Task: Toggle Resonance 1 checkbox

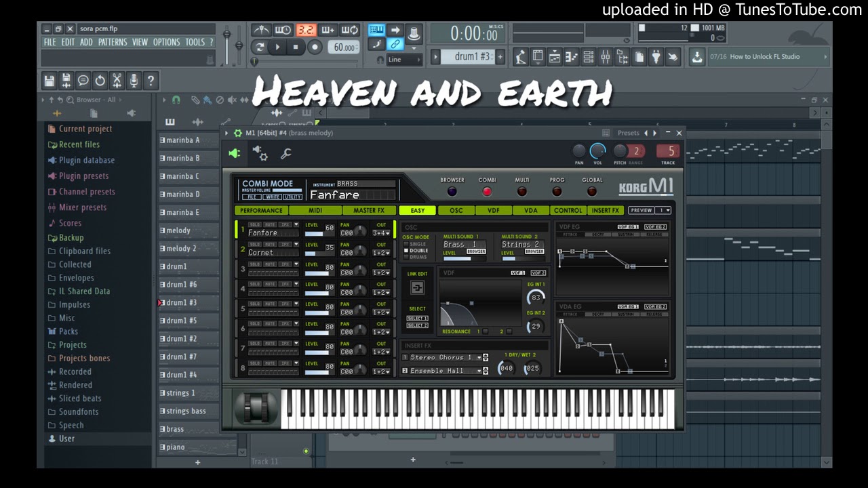Action: 485,331
